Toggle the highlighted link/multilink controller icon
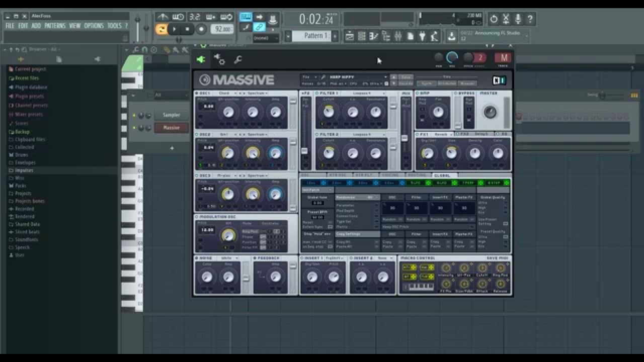The height and width of the screenshot is (362, 644). click(259, 27)
